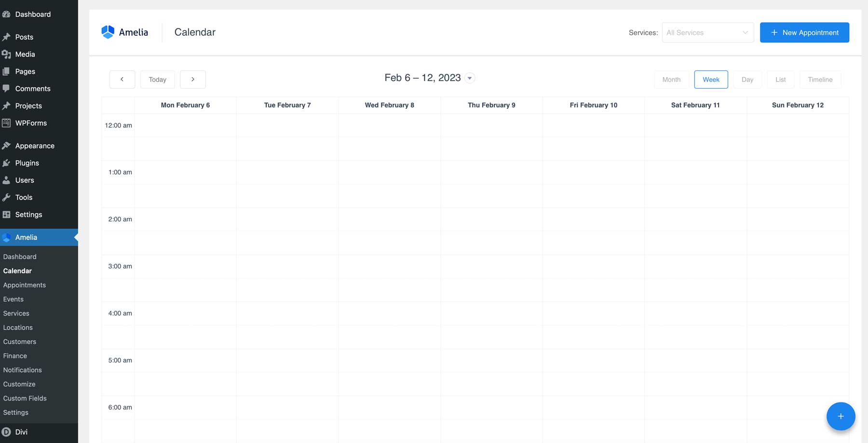Switch to Day view
This screenshot has height=443, width=868.
(747, 79)
